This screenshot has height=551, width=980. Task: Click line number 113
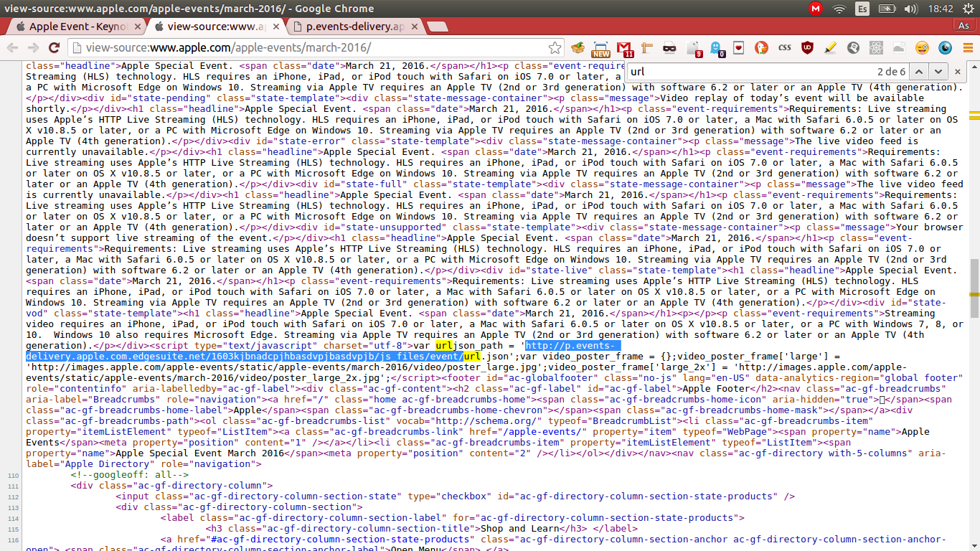14,507
